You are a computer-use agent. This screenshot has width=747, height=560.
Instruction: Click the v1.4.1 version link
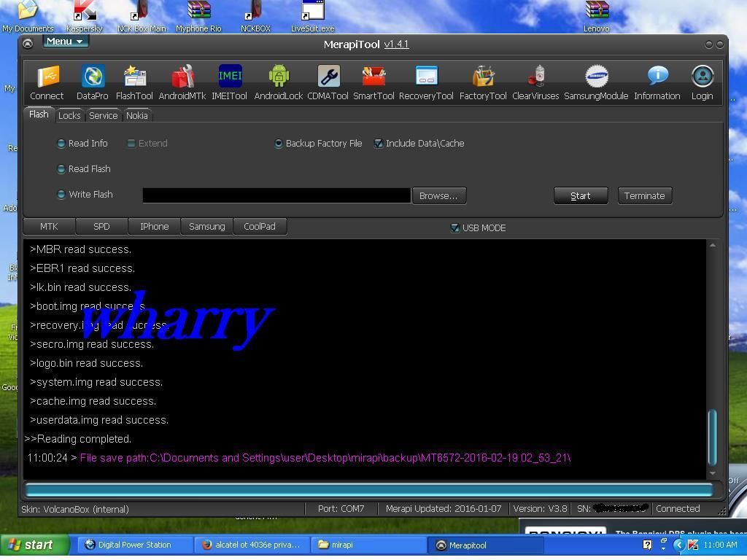click(396, 44)
